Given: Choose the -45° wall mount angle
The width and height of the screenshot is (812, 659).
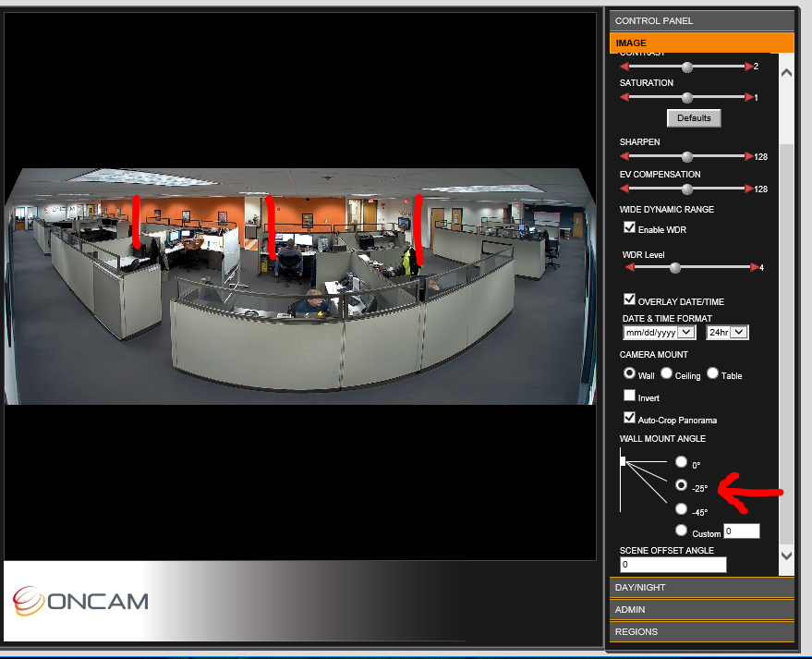Looking at the screenshot, I should [681, 509].
